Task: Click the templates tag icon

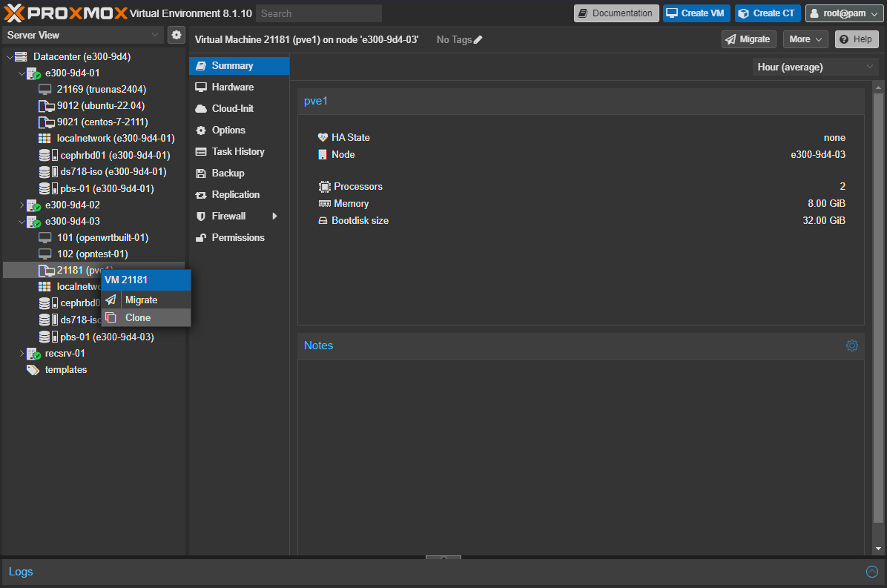Action: (33, 370)
